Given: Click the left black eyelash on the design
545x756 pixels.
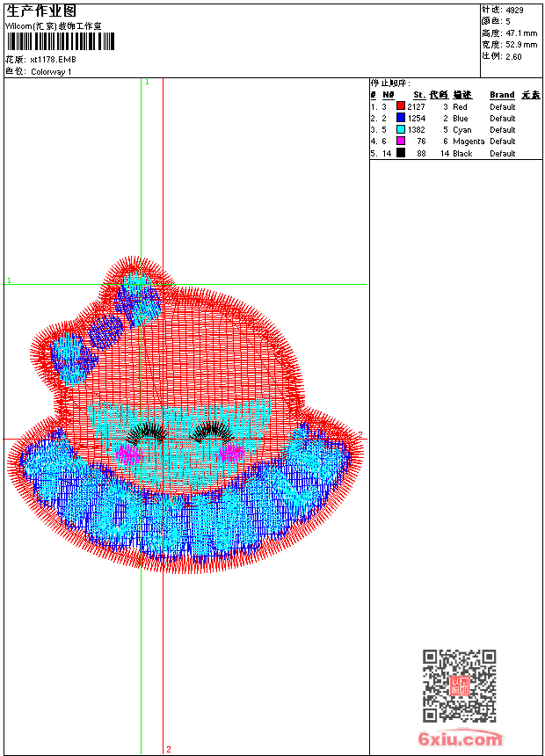Looking at the screenshot, I should tap(147, 433).
